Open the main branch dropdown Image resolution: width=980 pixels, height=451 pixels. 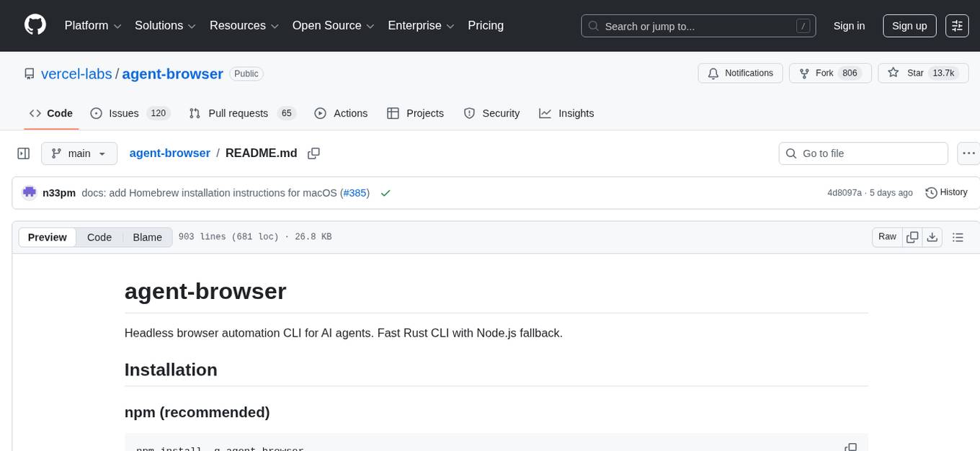coord(79,153)
